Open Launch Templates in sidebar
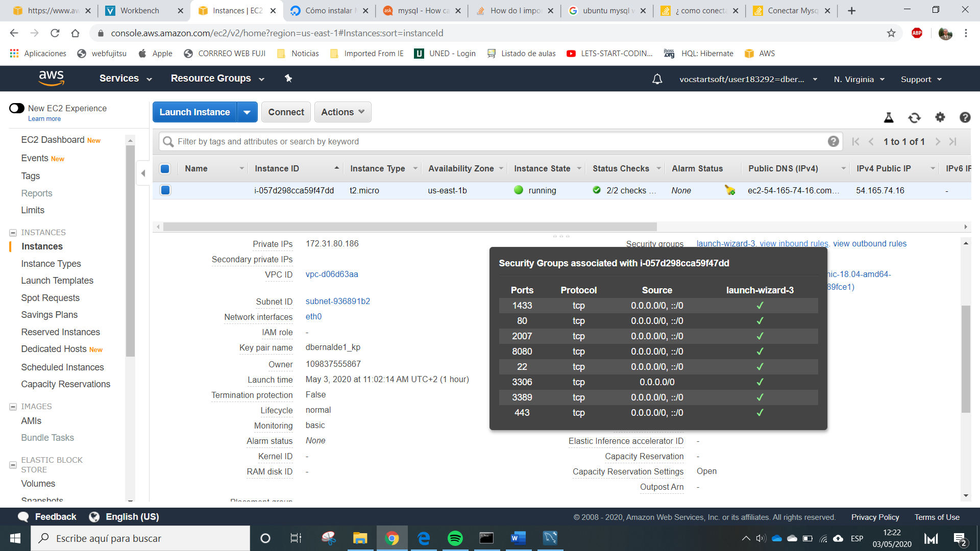Viewport: 980px width, 551px height. [x=57, y=281]
